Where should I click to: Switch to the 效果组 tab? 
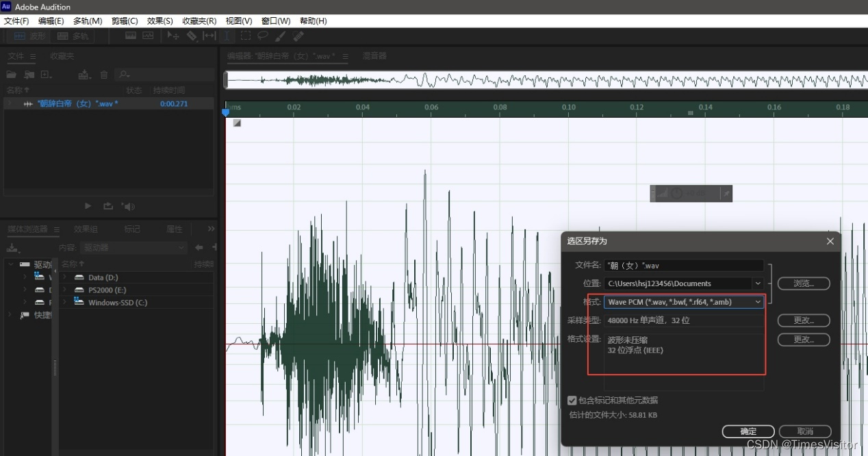click(x=86, y=229)
